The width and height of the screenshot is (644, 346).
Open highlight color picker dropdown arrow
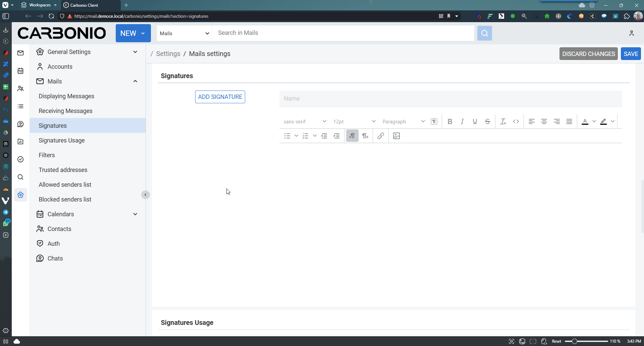tap(612, 121)
